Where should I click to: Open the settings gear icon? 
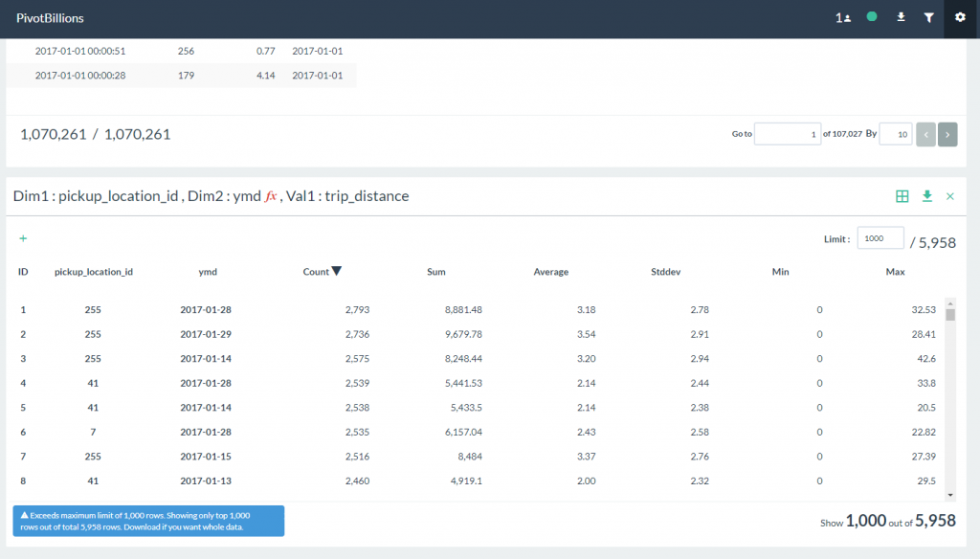[960, 17]
